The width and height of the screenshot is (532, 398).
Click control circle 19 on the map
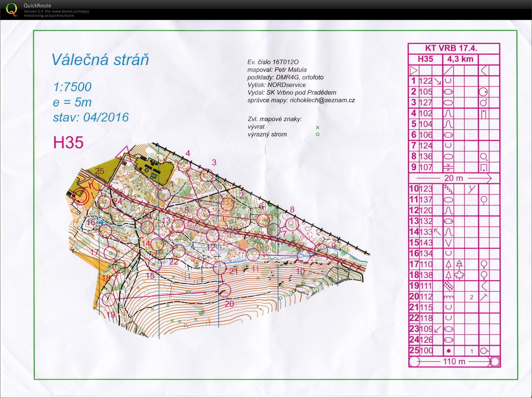(108, 300)
